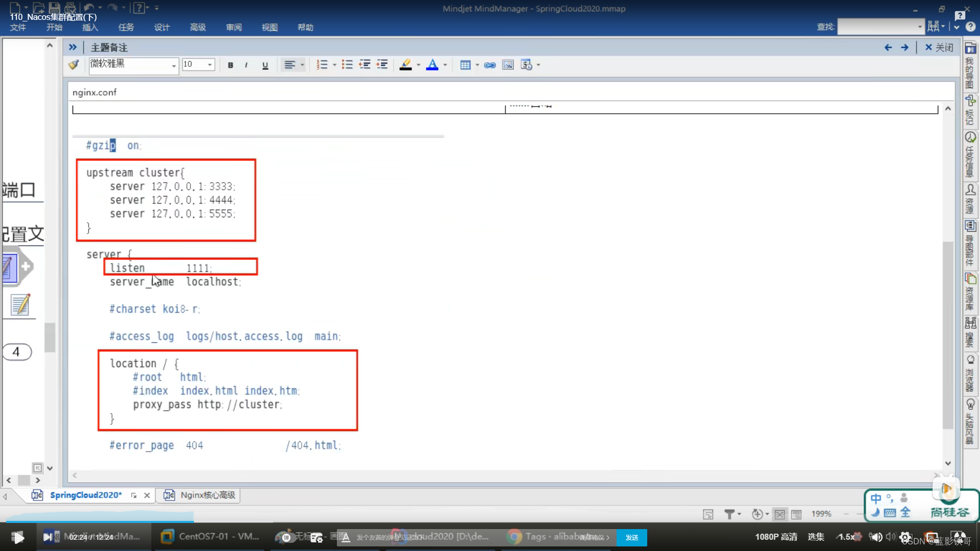Click the video progress bar
The width and height of the screenshot is (980, 551).
[490, 522]
